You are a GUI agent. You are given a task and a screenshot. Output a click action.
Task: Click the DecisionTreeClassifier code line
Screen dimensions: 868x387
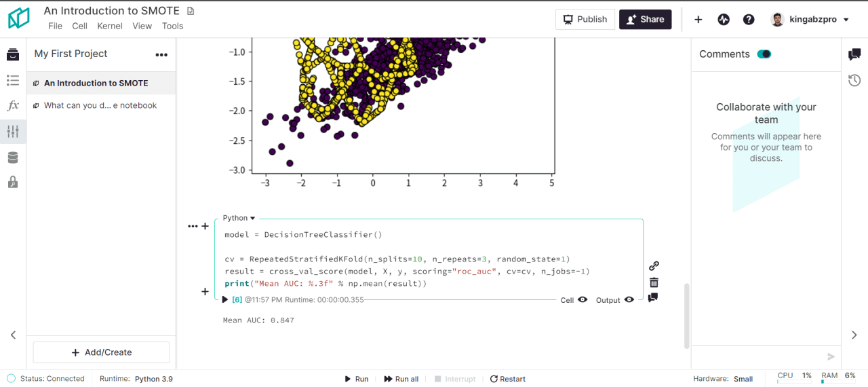point(303,235)
